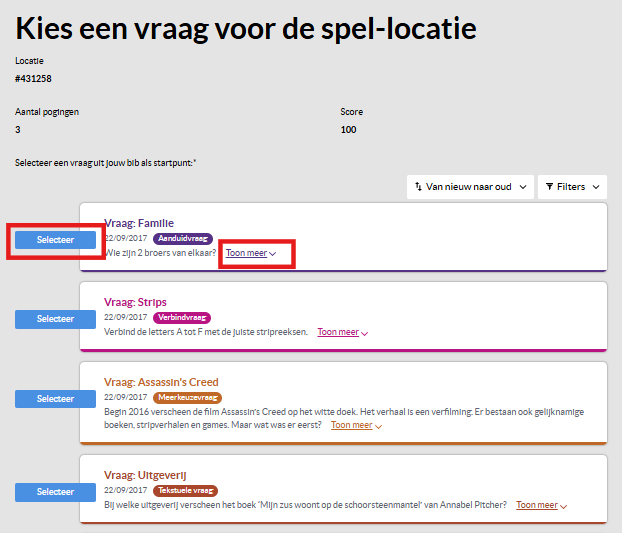The height and width of the screenshot is (533, 622).
Task: Click the 'Vraag: Uitgeverij' heading
Action: tap(145, 475)
